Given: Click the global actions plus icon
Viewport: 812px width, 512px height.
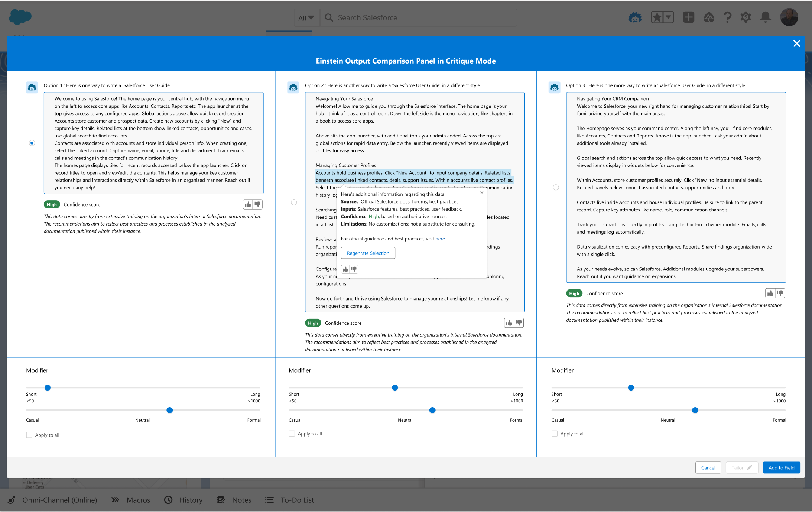Looking at the screenshot, I should pos(688,17).
